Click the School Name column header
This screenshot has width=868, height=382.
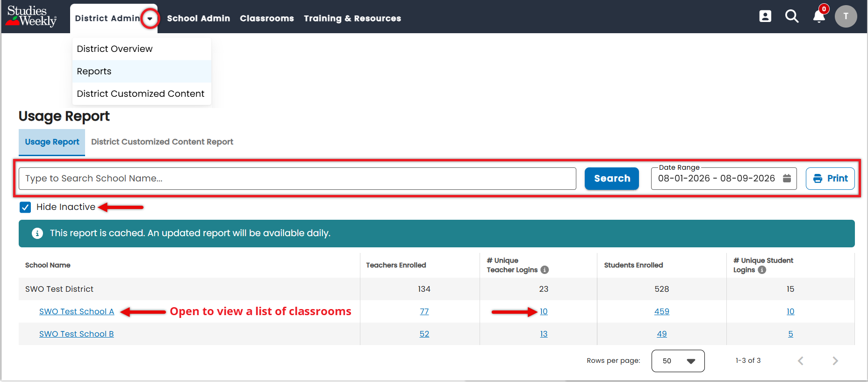48,266
